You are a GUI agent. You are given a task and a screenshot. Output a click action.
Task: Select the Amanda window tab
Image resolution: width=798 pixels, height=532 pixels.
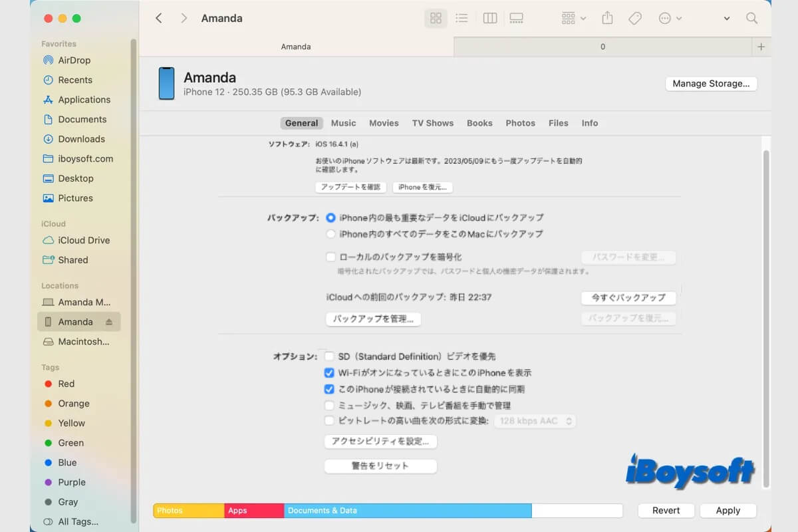[x=296, y=47]
